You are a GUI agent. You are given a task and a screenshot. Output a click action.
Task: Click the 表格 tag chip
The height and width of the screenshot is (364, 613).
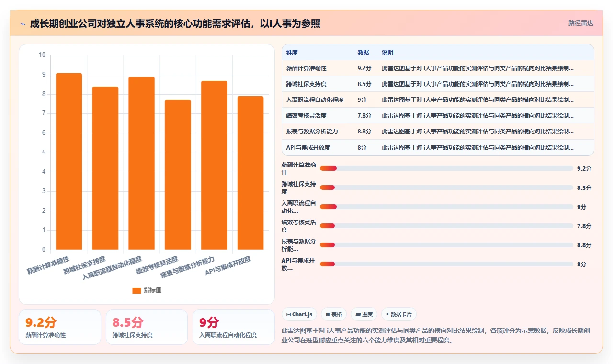coord(334,314)
